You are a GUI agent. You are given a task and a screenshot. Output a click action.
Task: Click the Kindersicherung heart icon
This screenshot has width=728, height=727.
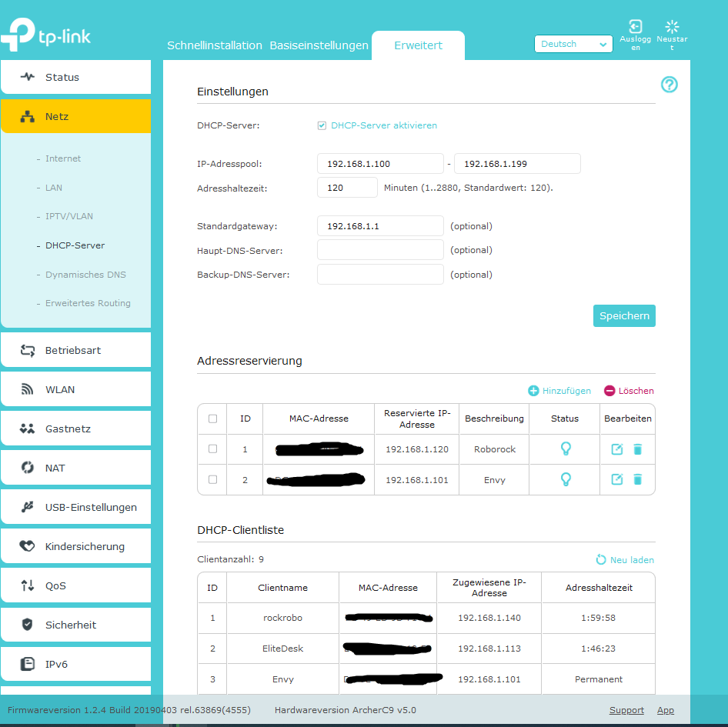[x=28, y=546]
